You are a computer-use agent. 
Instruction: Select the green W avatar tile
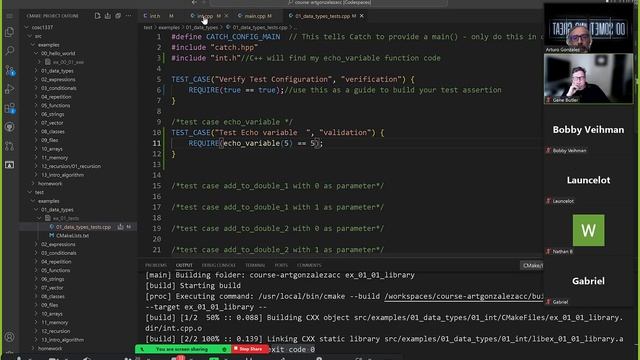pyautogui.click(x=588, y=230)
